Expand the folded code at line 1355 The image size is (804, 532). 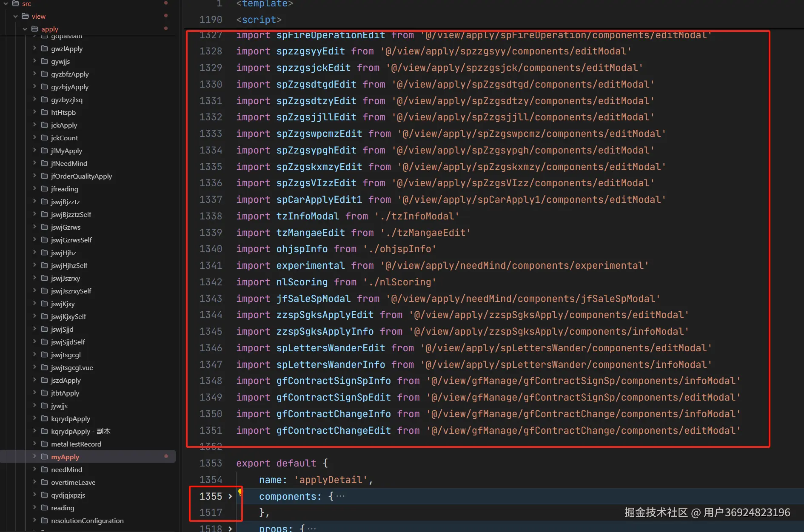(230, 496)
